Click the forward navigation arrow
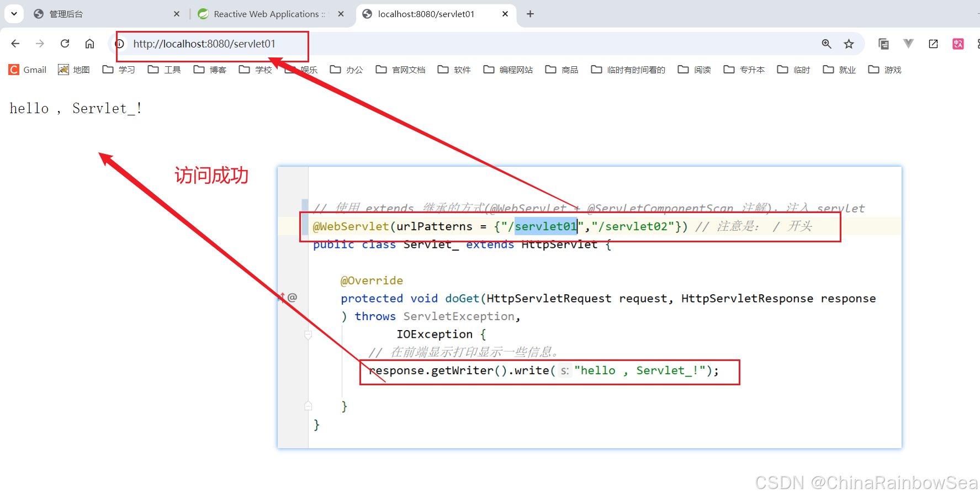 (x=39, y=43)
